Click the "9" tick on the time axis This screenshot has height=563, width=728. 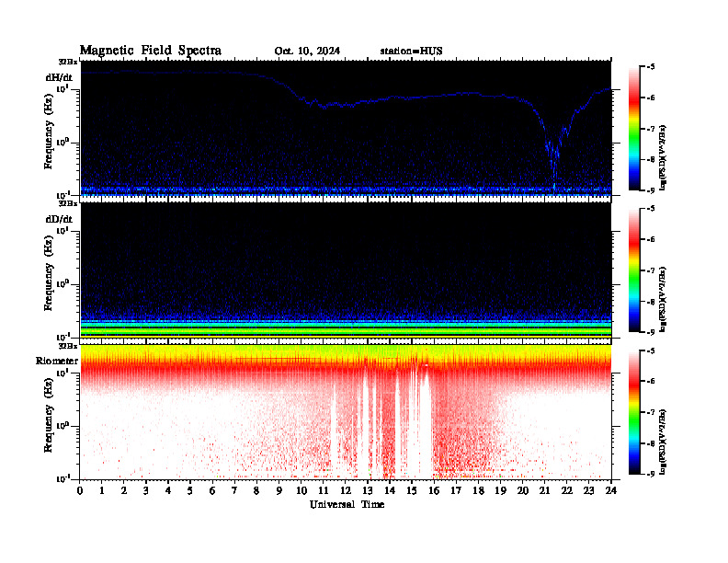pyautogui.click(x=279, y=491)
